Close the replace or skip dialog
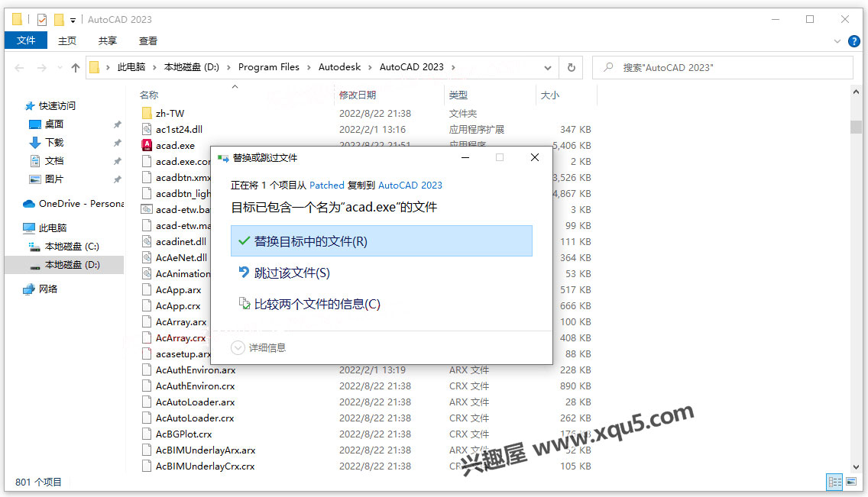 535,157
